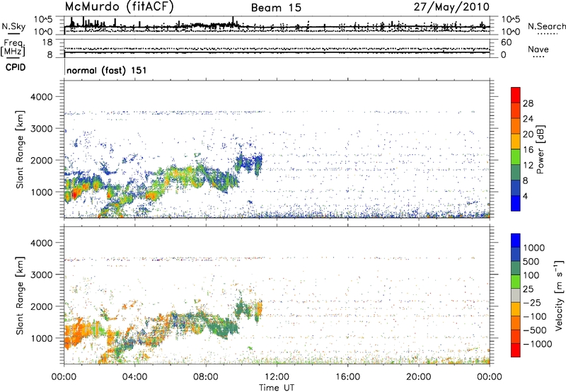Screen dimensions: 566x392
Task: Click the strong red echo patch in power panel
Action: [74, 195]
